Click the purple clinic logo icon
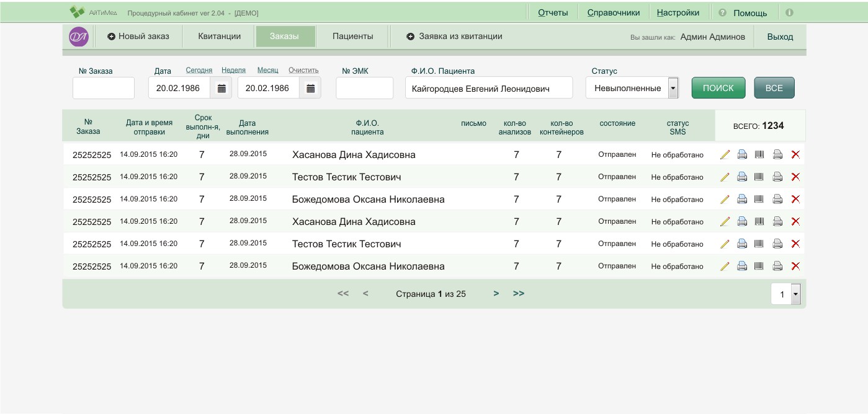The image size is (868, 414). click(79, 37)
